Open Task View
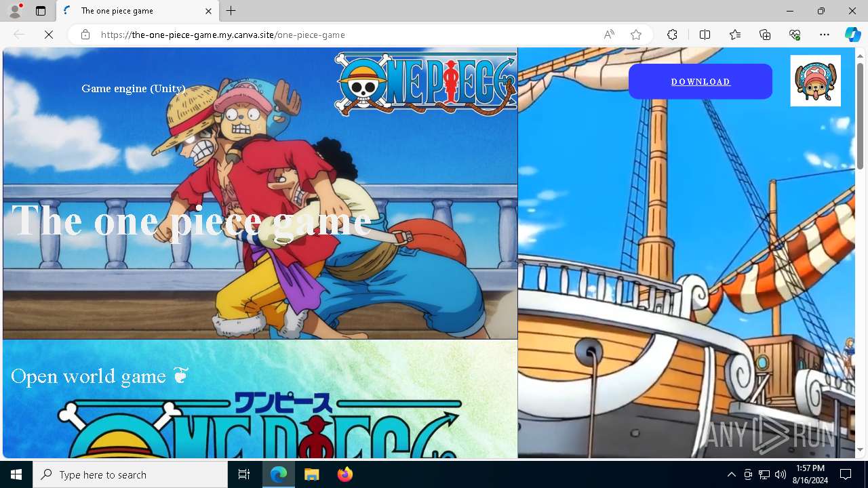The height and width of the screenshot is (488, 868). pyautogui.click(x=244, y=474)
